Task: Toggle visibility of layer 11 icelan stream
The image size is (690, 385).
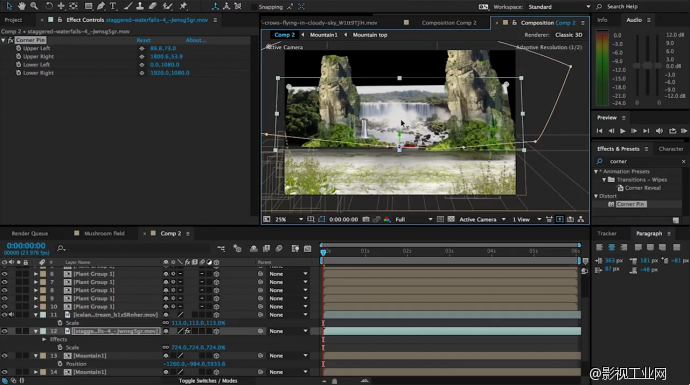Action: coord(4,315)
